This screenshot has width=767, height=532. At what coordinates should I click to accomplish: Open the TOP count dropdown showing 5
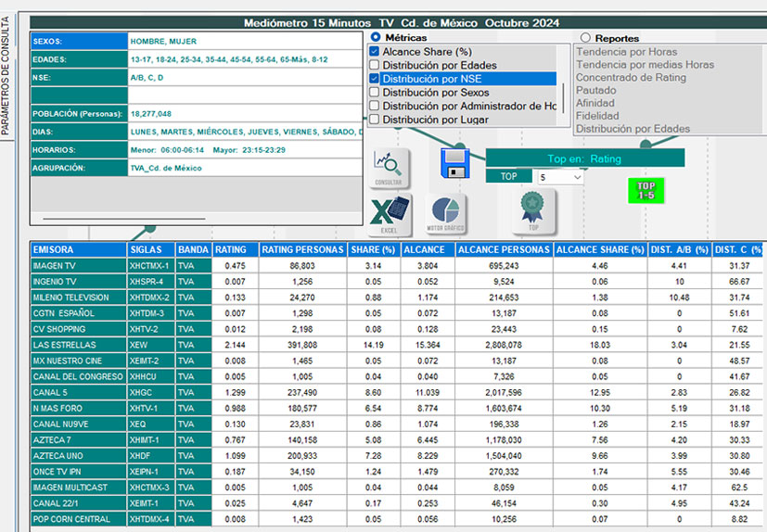[560, 177]
